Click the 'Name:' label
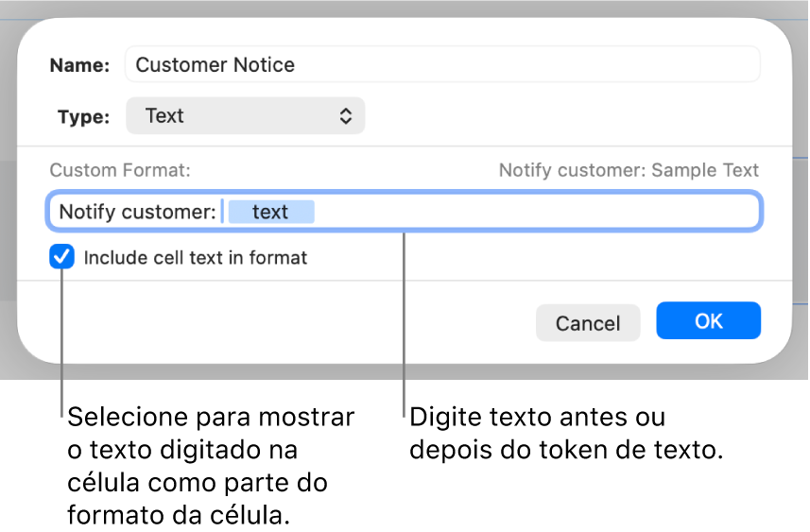This screenshot has width=810, height=532. pyautogui.click(x=79, y=65)
